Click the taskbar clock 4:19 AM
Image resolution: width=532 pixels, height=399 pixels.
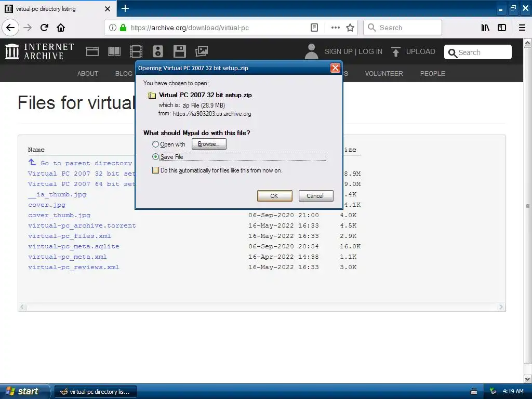click(x=513, y=392)
